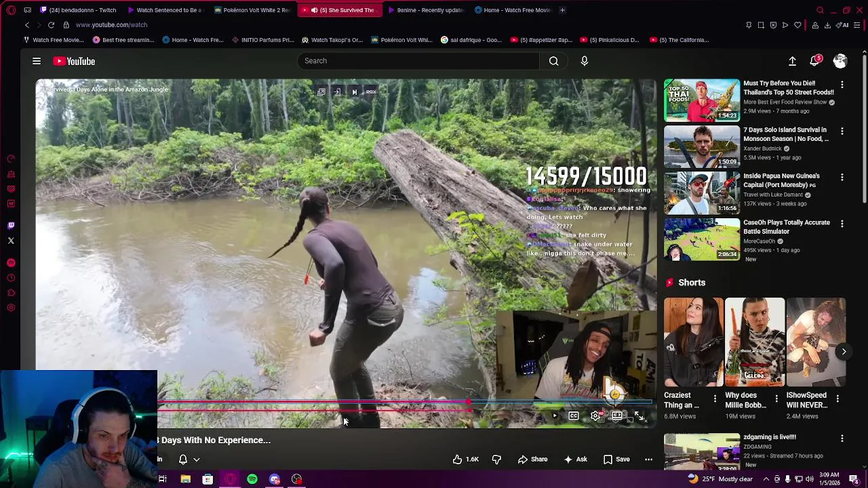Open options for Thailand's Street Foods video
This screenshot has height=488, width=868.
[x=842, y=85]
